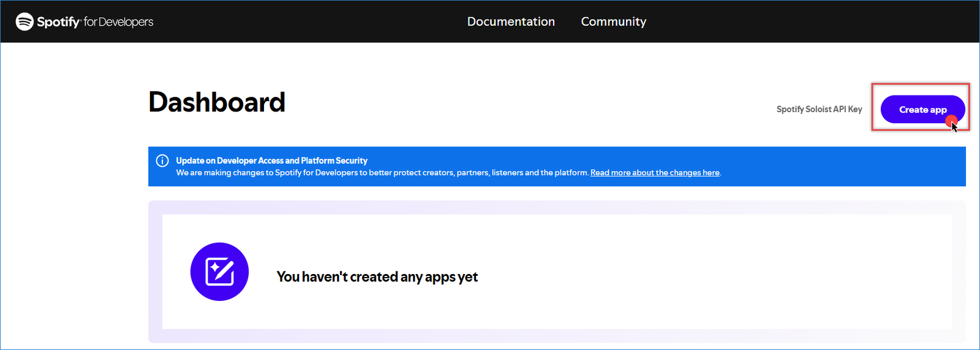Click the Create app button

(922, 110)
